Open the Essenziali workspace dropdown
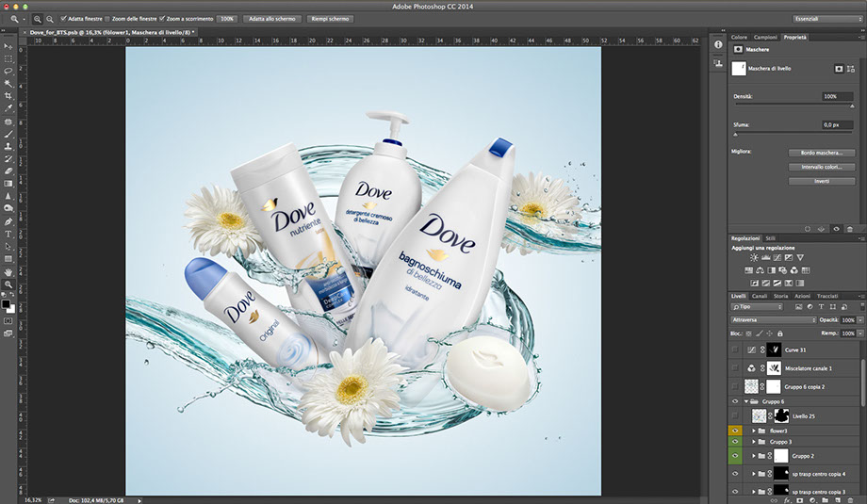 click(x=826, y=19)
